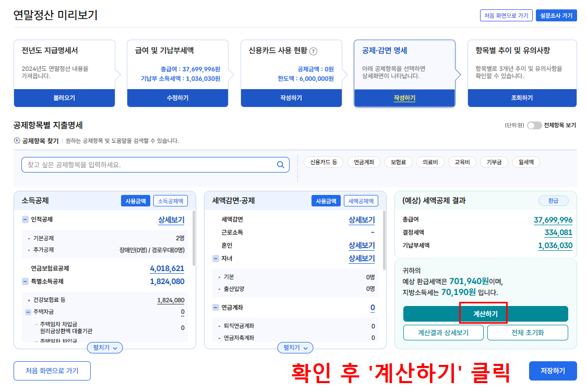The image size is (587, 392).
Task: Open the 설문조사 가기 page
Action: tap(556, 15)
